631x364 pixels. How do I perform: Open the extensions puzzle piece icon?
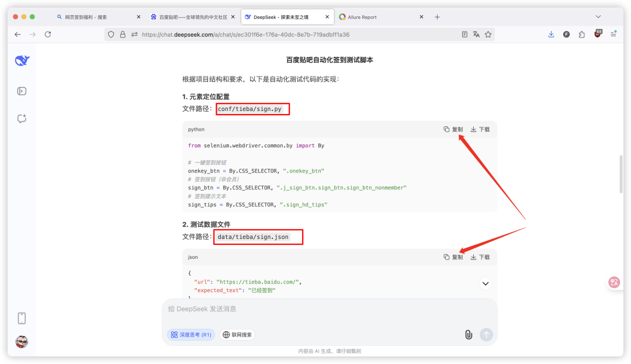point(582,34)
